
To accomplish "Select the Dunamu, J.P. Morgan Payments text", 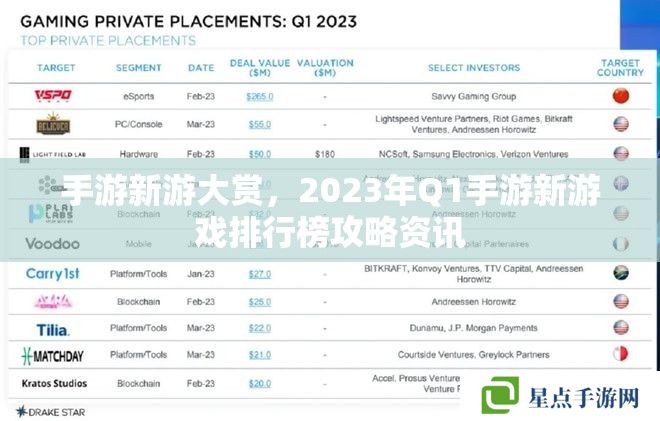I will (x=474, y=328).
